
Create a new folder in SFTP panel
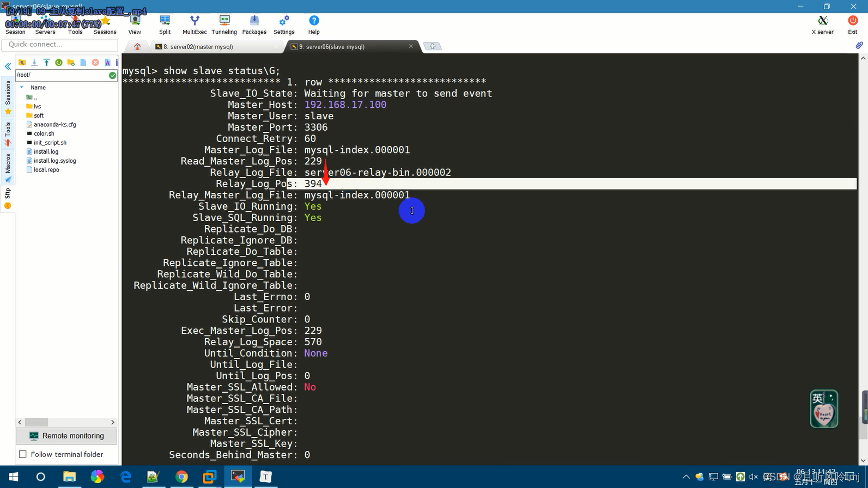pos(71,63)
